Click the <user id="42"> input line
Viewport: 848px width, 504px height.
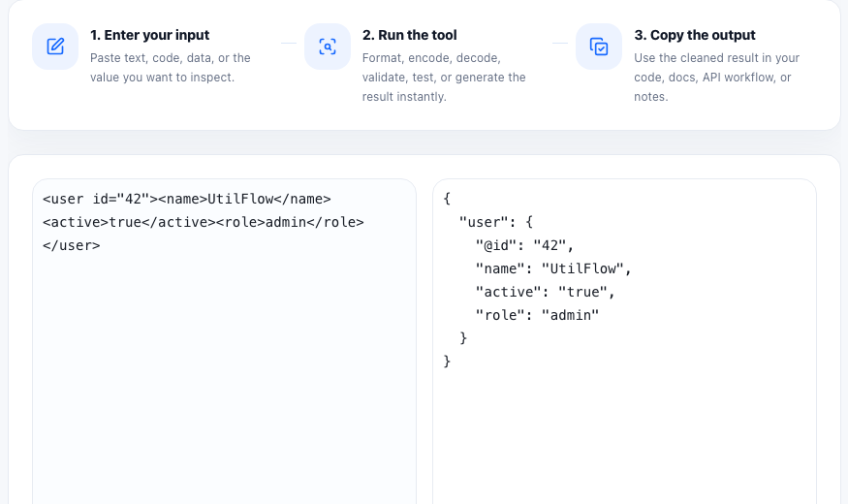187,199
